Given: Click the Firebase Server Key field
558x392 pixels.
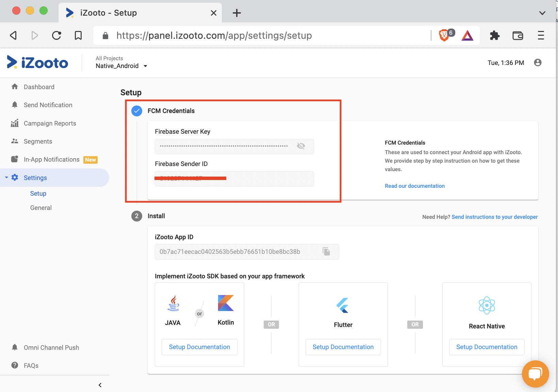Looking at the screenshot, I should [x=234, y=146].
